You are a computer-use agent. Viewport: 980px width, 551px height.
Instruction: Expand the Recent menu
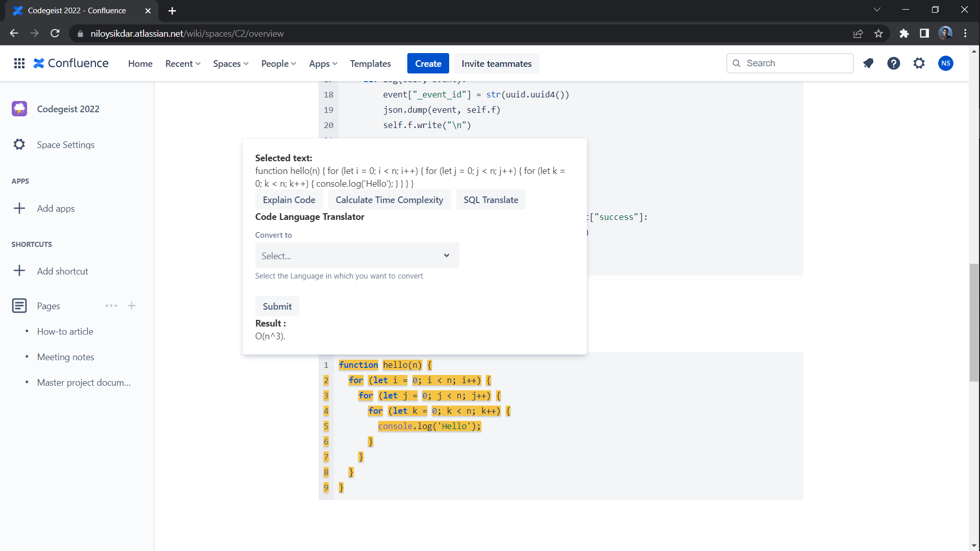[183, 64]
